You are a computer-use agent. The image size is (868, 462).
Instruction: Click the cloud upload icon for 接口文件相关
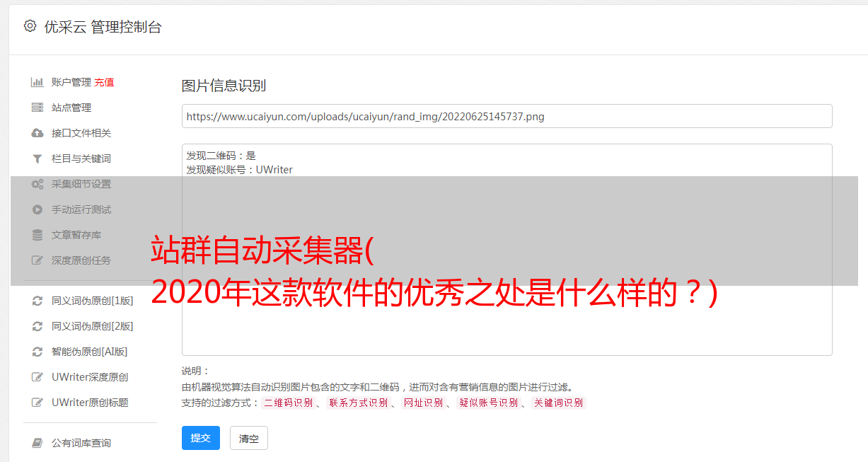pyautogui.click(x=37, y=133)
